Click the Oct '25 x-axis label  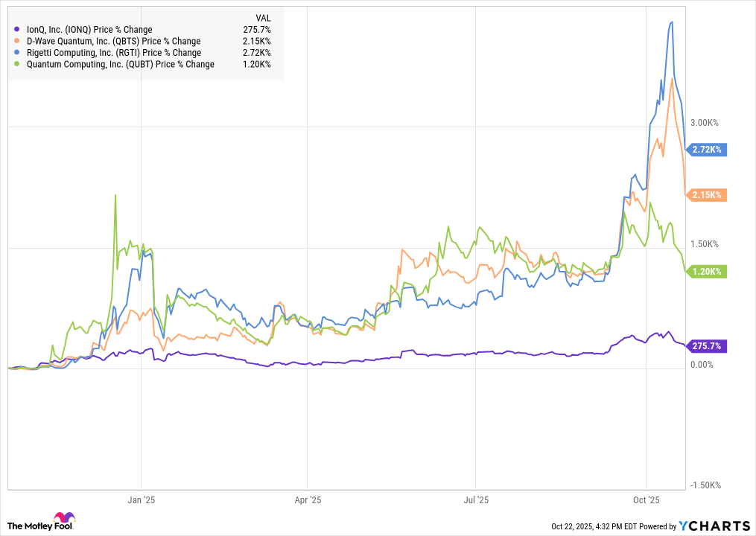tap(647, 500)
